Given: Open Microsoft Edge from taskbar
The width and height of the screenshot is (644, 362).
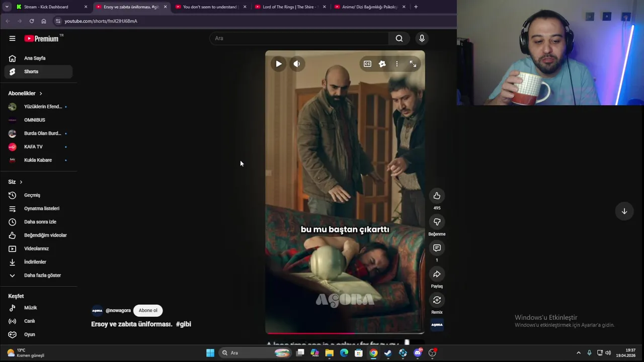Looking at the screenshot, I should [x=344, y=353].
